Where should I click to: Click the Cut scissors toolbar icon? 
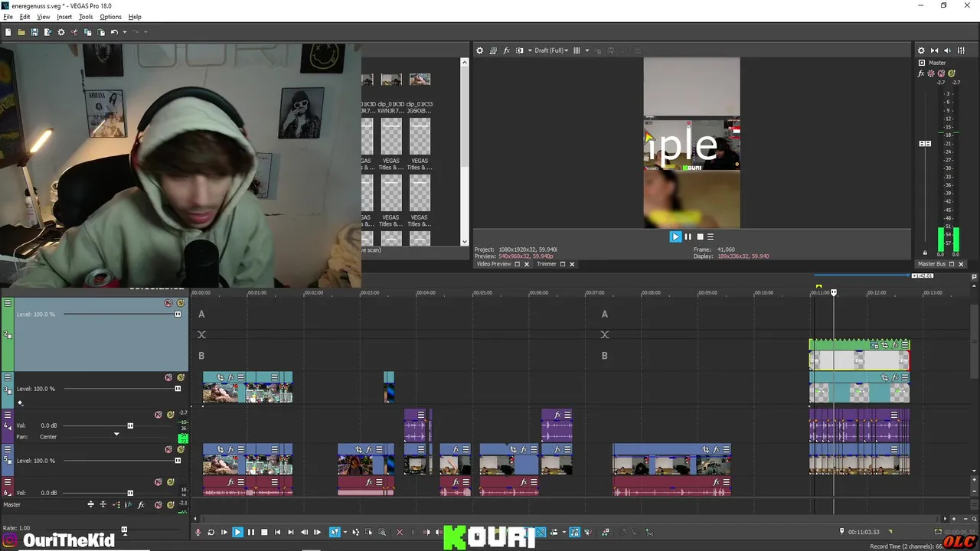coord(74,32)
